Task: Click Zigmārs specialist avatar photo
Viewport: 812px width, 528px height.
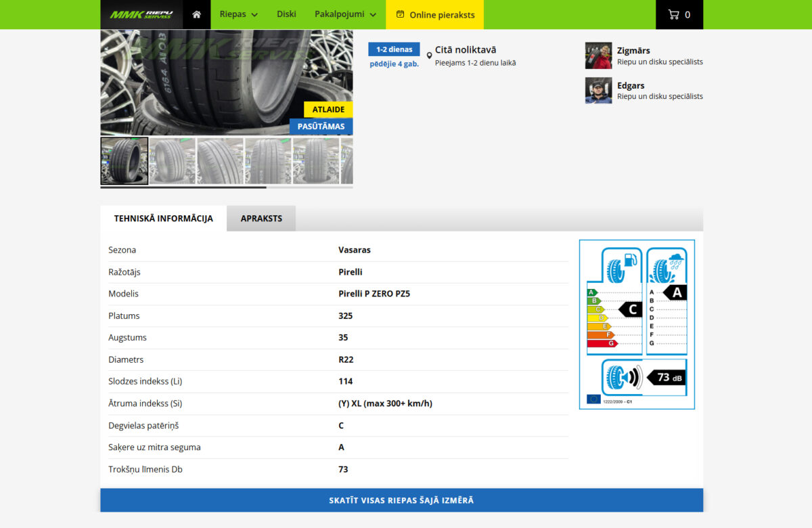Action: point(598,56)
